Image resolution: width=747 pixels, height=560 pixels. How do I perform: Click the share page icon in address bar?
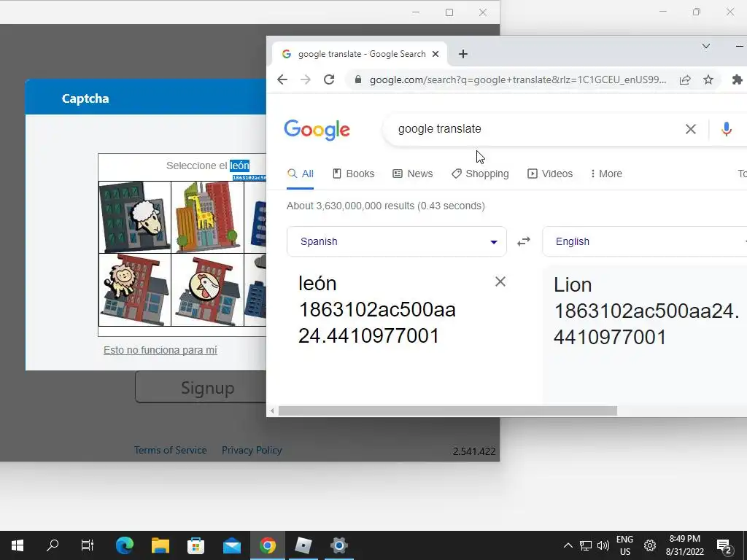685,79
